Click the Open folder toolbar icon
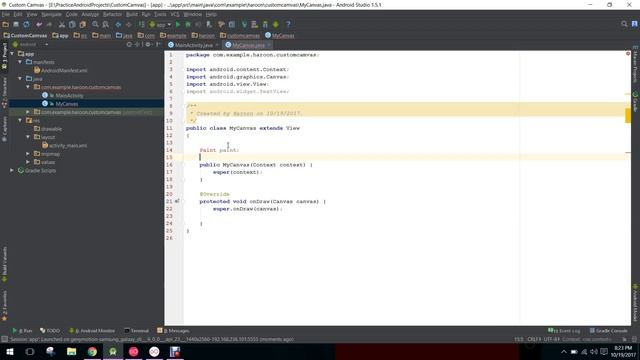The width and height of the screenshot is (640, 360). (x=5, y=24)
